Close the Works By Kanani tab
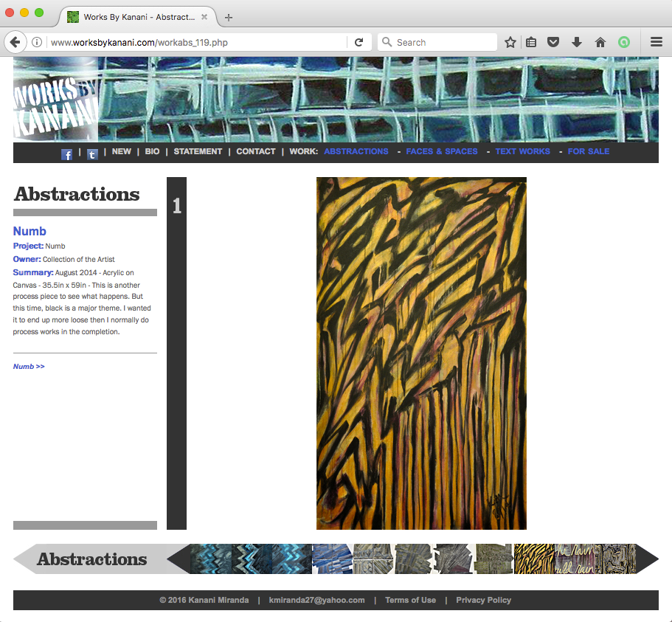 point(204,17)
